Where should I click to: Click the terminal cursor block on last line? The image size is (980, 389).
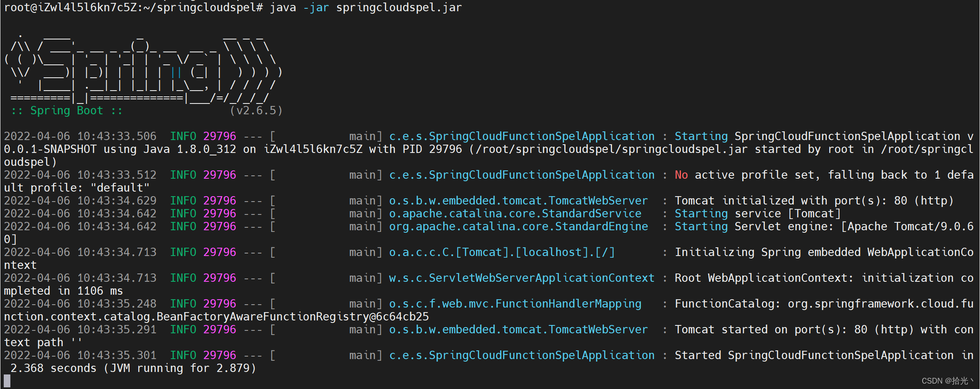[x=7, y=381]
